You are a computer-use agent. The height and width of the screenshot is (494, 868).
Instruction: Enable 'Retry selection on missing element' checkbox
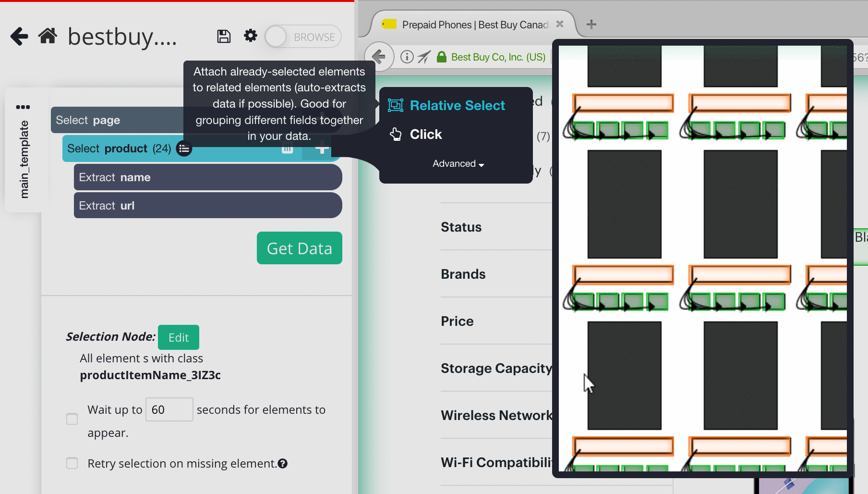pyautogui.click(x=72, y=463)
